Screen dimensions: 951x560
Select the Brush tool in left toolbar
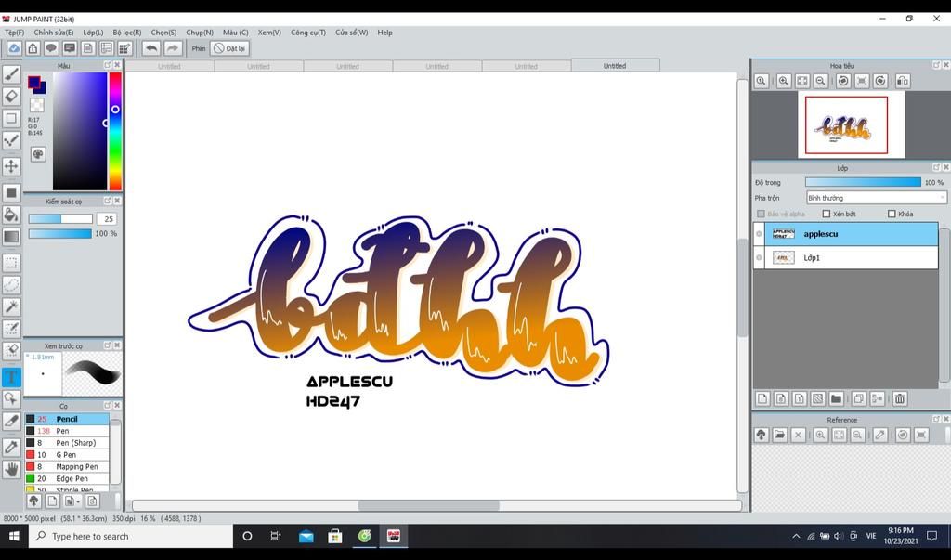coord(11,74)
